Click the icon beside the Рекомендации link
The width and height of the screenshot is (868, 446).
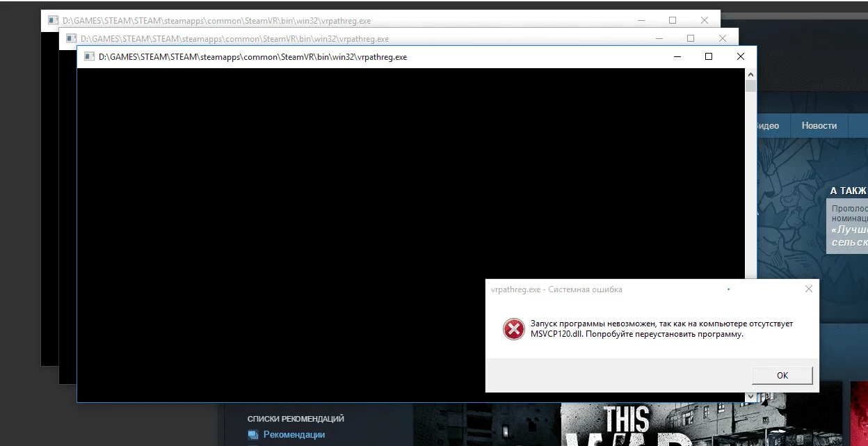253,435
